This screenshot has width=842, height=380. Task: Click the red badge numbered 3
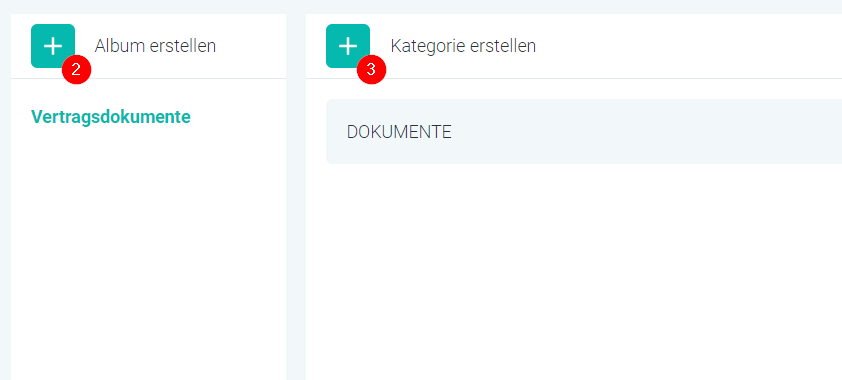click(x=372, y=70)
